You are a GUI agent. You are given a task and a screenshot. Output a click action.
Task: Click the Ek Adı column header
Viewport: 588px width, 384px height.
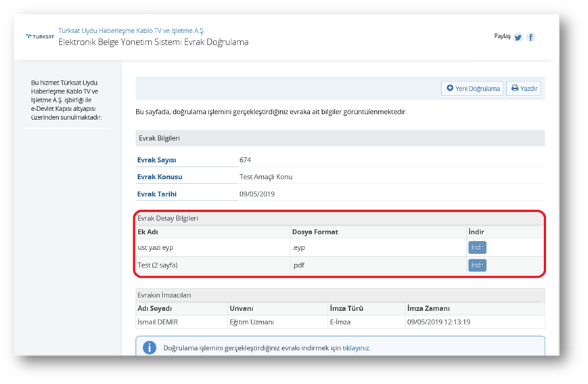[x=148, y=232]
